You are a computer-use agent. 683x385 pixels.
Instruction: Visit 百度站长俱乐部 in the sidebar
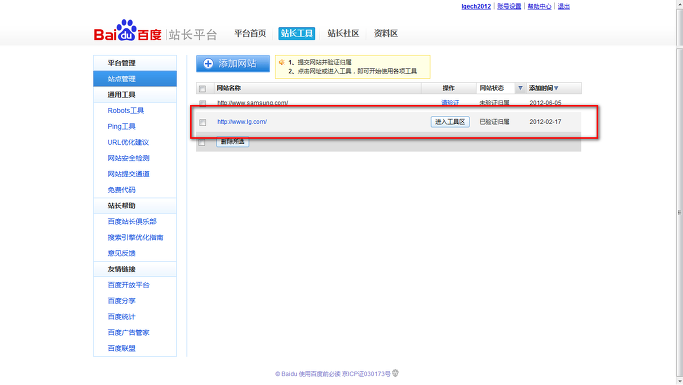132,222
